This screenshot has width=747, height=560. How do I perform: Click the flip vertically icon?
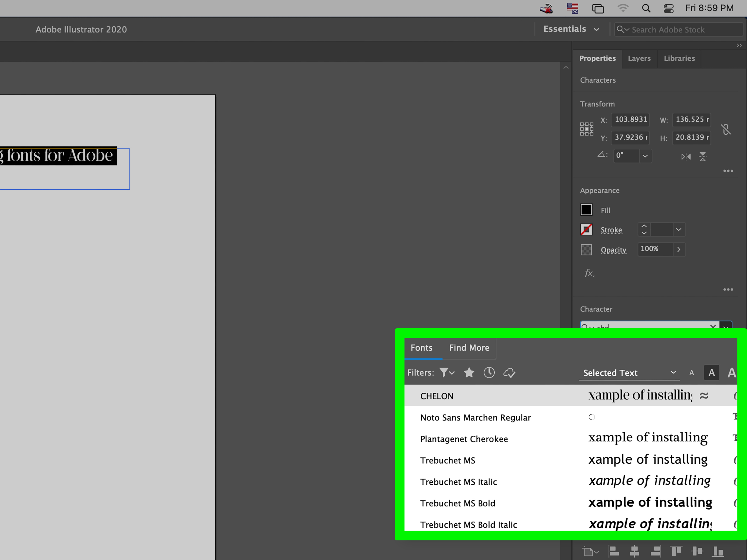pos(703,157)
